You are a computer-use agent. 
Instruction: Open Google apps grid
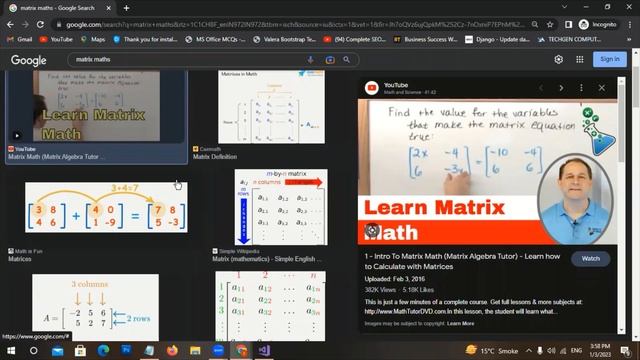[580, 60]
